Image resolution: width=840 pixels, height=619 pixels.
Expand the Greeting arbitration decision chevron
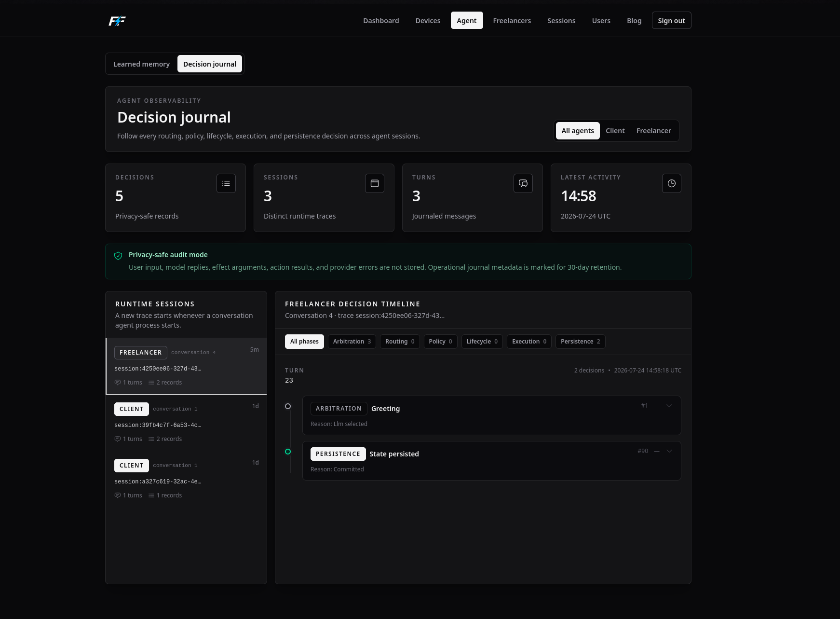point(669,406)
